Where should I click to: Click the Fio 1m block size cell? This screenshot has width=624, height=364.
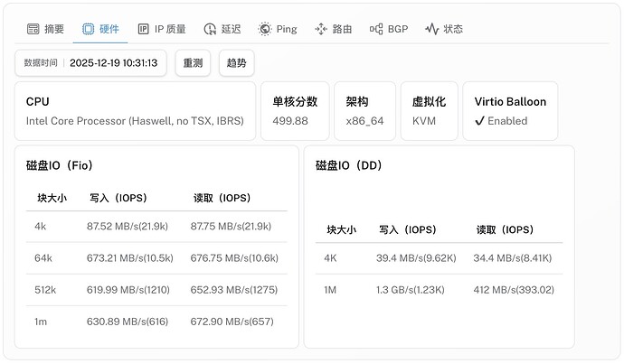click(x=41, y=322)
